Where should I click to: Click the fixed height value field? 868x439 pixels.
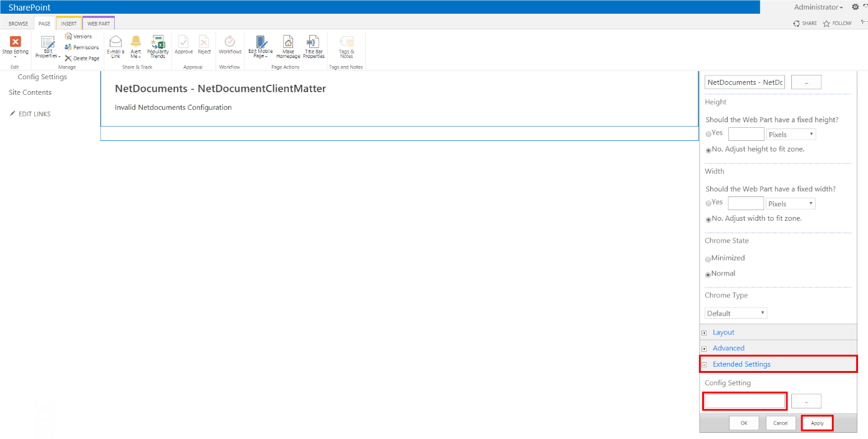746,134
